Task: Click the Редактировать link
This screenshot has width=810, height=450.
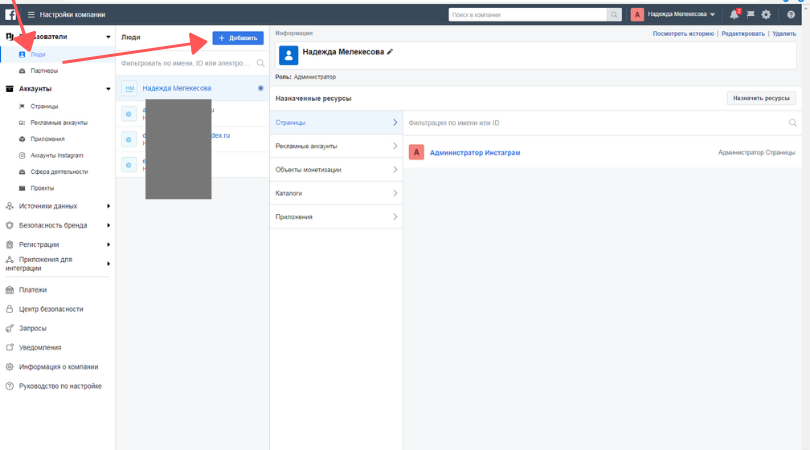Action: [x=743, y=34]
